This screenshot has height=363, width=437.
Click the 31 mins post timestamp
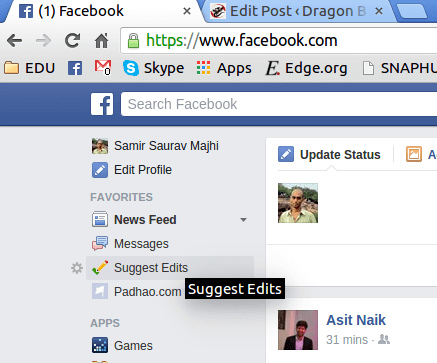(x=347, y=340)
